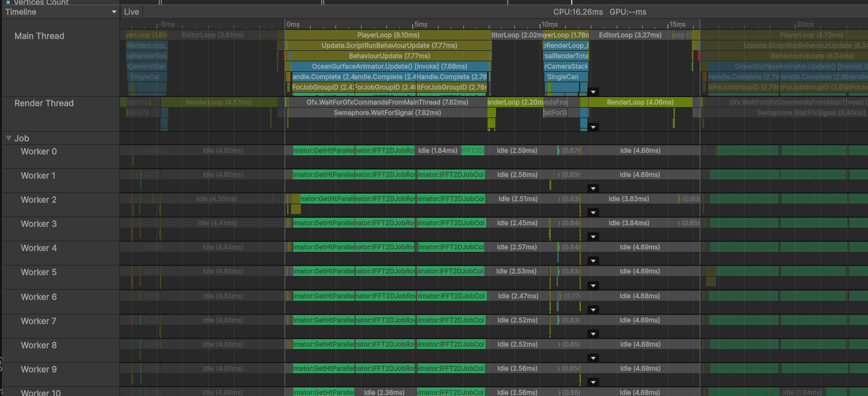
Task: Expand Worker 7 track with its arrow
Action: point(593,333)
